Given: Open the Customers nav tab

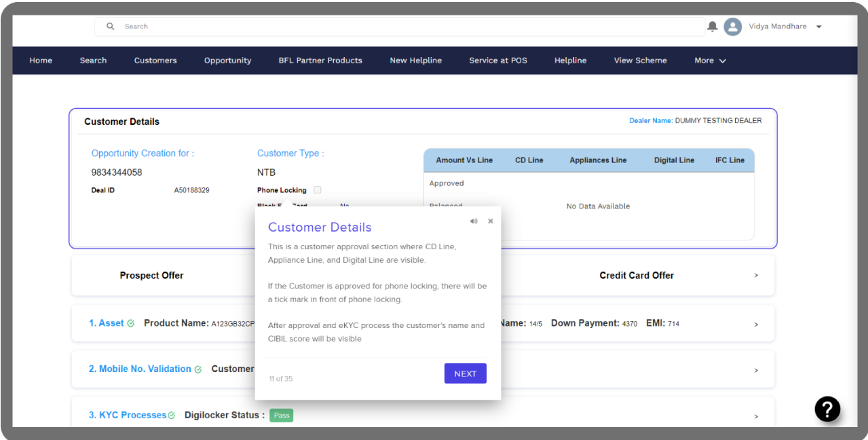Looking at the screenshot, I should pyautogui.click(x=155, y=60).
